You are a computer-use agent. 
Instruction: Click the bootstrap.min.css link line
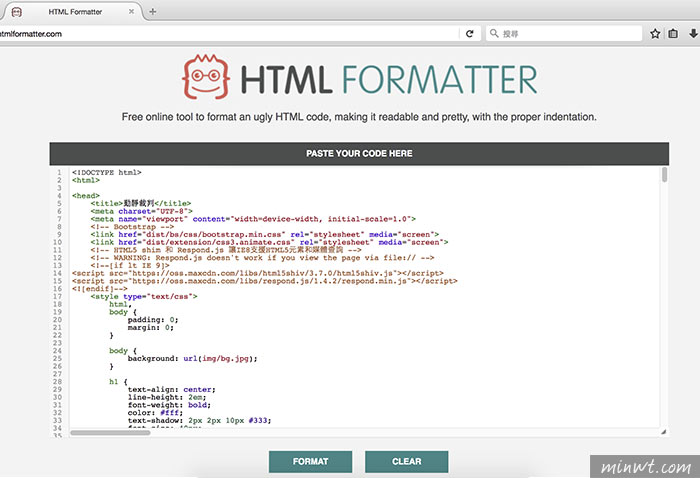(265, 234)
